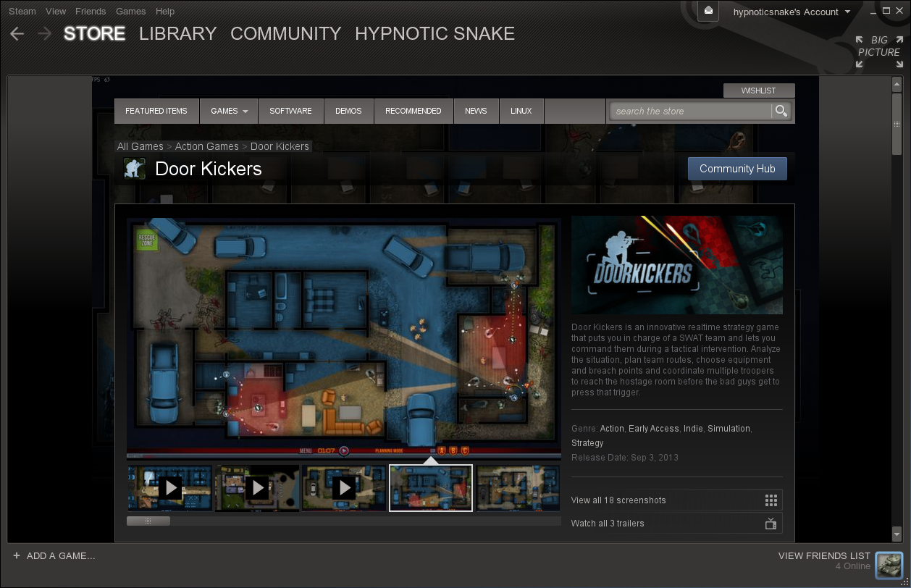Image resolution: width=911 pixels, height=588 pixels.
Task: Enter Big Picture mode
Action: (x=878, y=52)
